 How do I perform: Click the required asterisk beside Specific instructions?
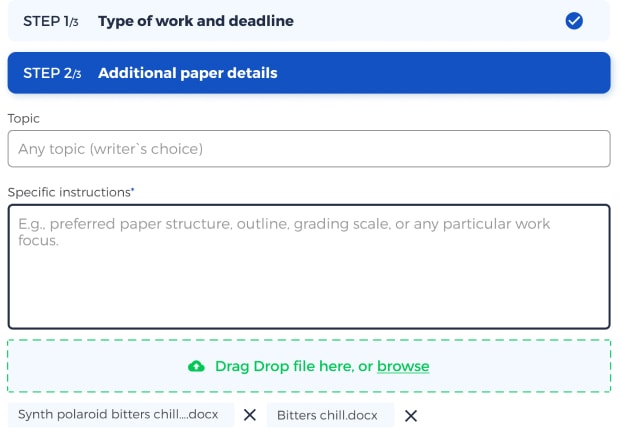[x=133, y=189]
